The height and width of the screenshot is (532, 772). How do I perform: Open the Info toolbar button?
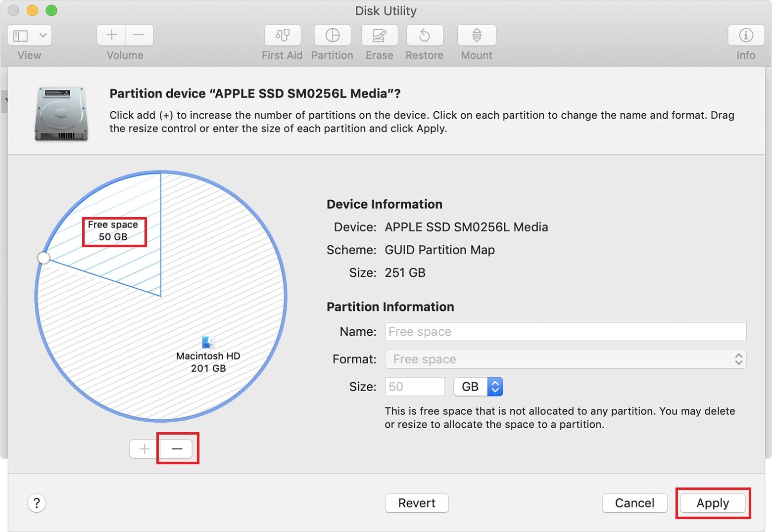pos(746,35)
